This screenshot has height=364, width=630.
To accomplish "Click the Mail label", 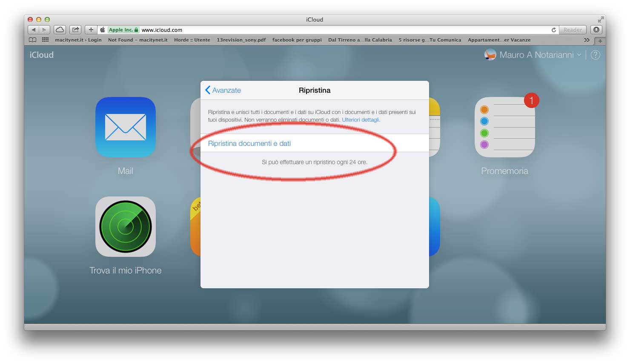I will (126, 171).
